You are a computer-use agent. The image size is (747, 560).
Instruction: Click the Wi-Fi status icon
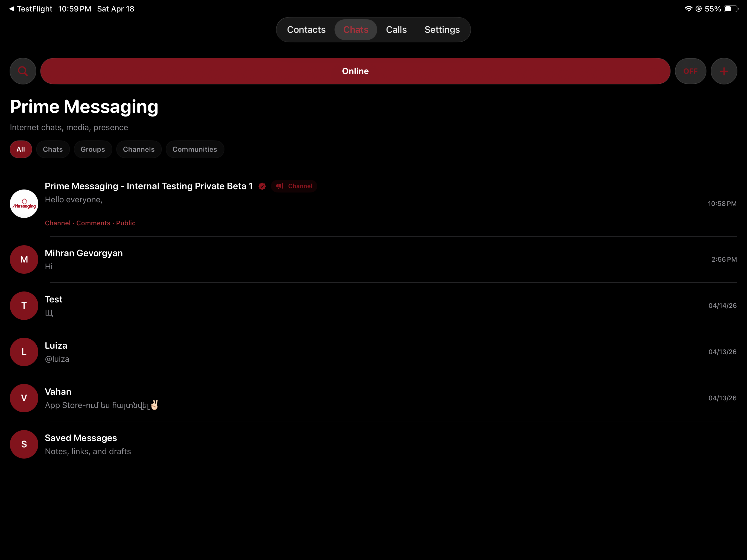688,9
